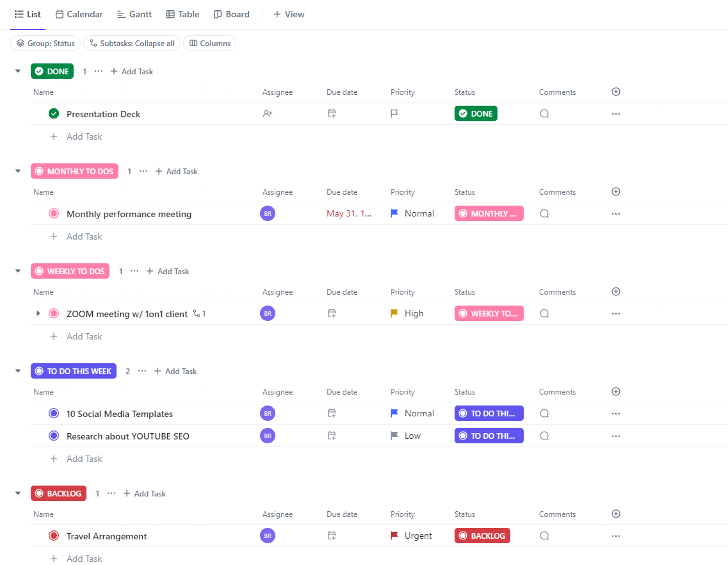Add a column in the BACKLOG group
Screen dimensions: 728x565
(616, 514)
